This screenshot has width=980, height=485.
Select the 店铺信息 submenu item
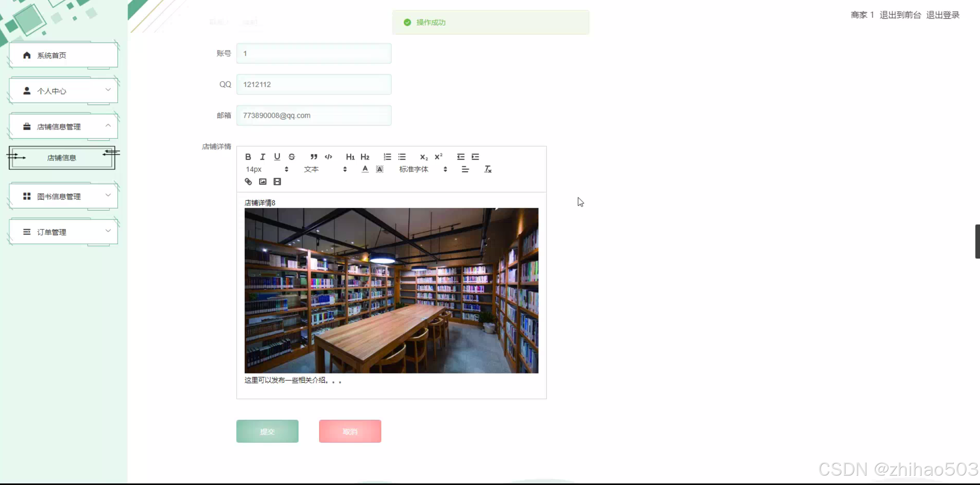(x=62, y=158)
